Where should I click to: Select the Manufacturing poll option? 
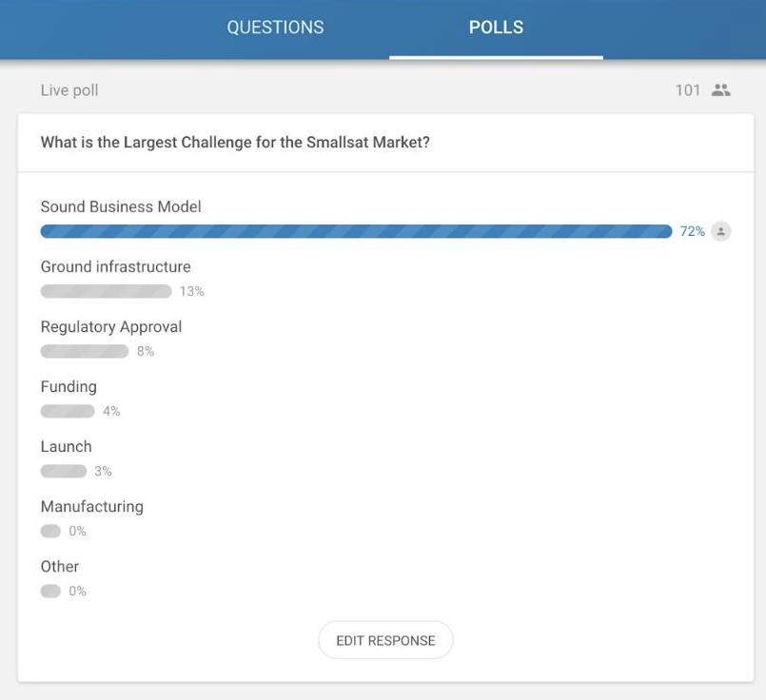[91, 506]
